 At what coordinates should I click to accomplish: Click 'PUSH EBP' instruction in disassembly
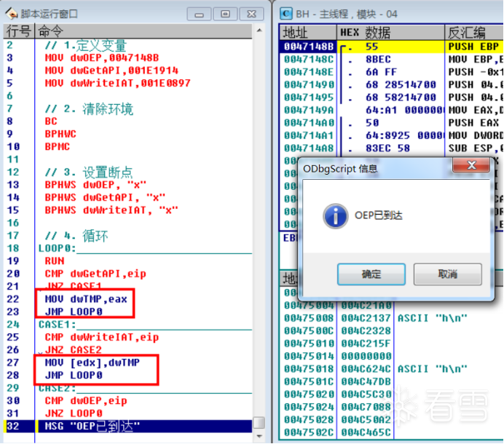[474, 47]
